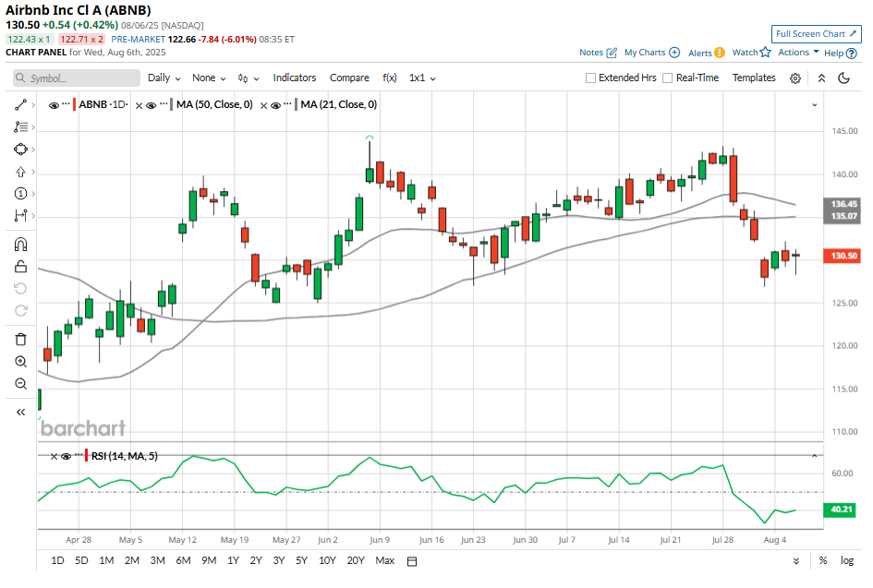Viewport: 873px width, 588px height.
Task: Click the RSI red color swatch
Action: point(86,456)
